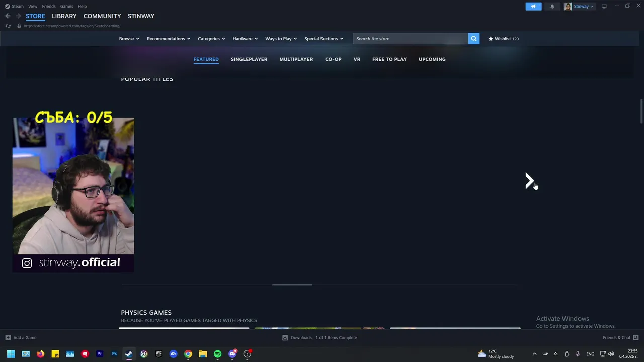Image resolution: width=644 pixels, height=362 pixels.
Task: Switch to the STORE tab
Action: tap(35, 16)
